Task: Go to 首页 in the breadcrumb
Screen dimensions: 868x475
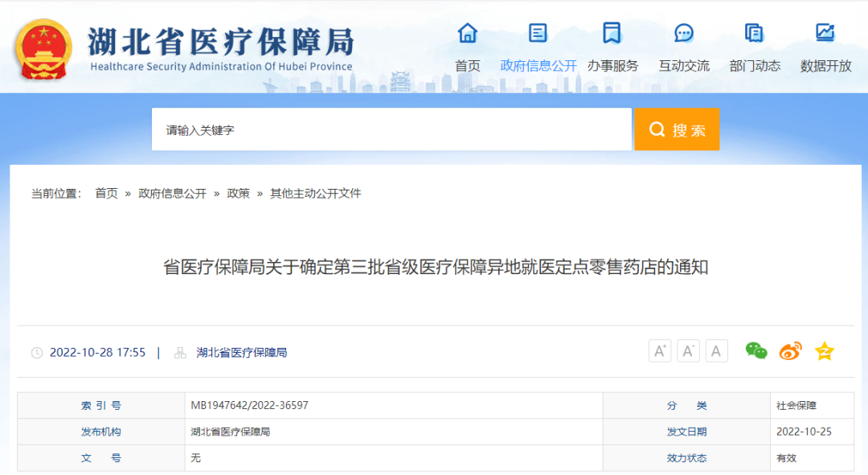Action: click(106, 193)
